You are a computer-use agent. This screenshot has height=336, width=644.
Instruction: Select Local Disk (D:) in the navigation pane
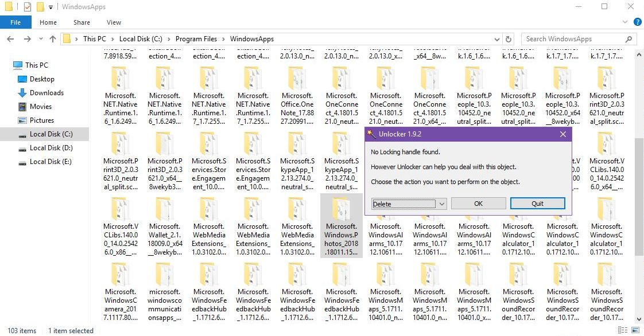pos(51,148)
